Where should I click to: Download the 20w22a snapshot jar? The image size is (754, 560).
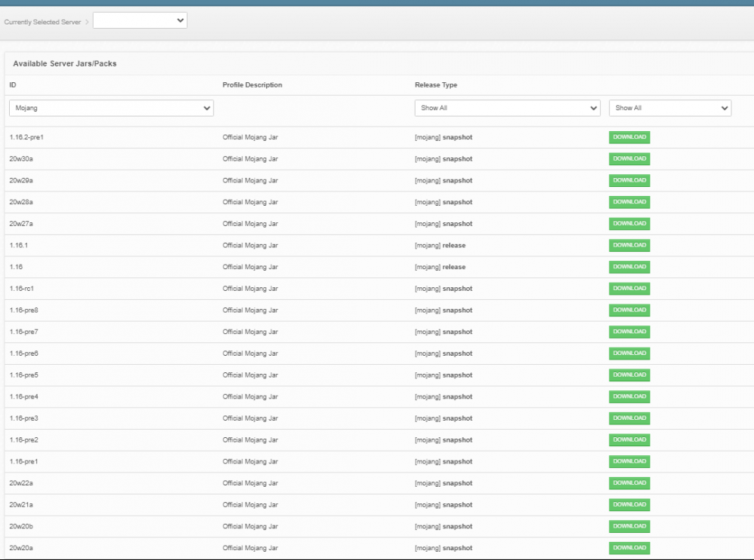(x=630, y=484)
